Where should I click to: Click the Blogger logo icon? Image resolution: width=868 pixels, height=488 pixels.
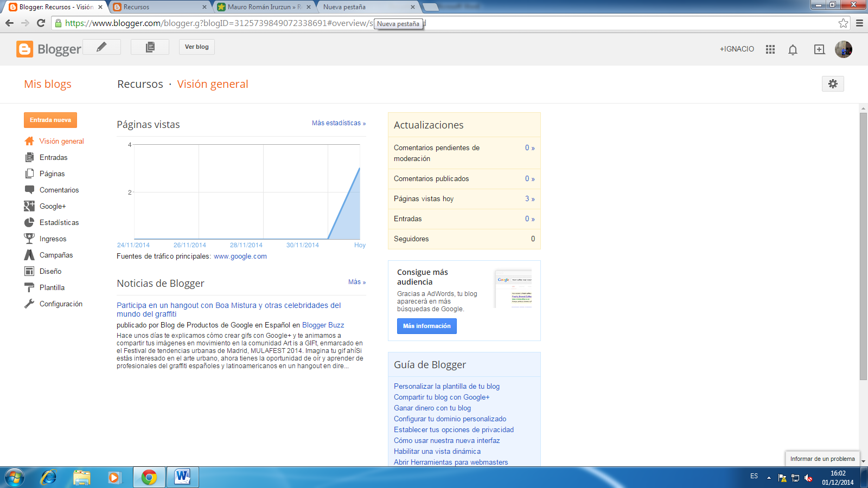[24, 49]
